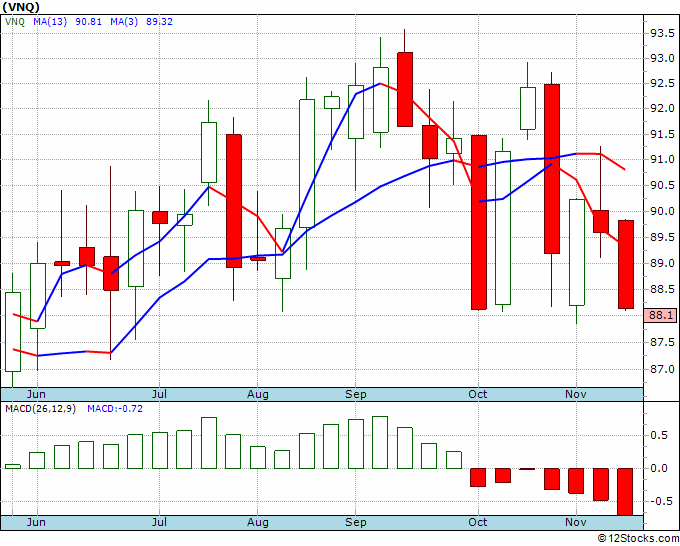Click the MACD:-0.72 value label
Image resolution: width=680 pixels, height=546 pixels.
click(115, 409)
